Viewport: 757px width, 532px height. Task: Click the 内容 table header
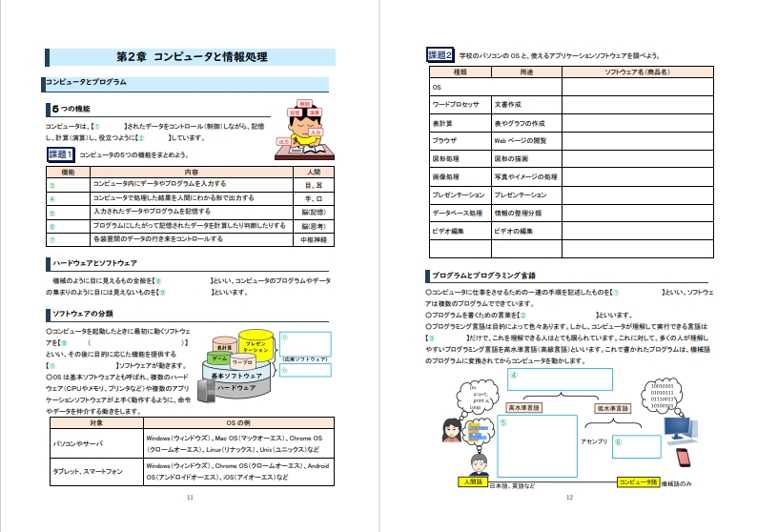click(192, 172)
